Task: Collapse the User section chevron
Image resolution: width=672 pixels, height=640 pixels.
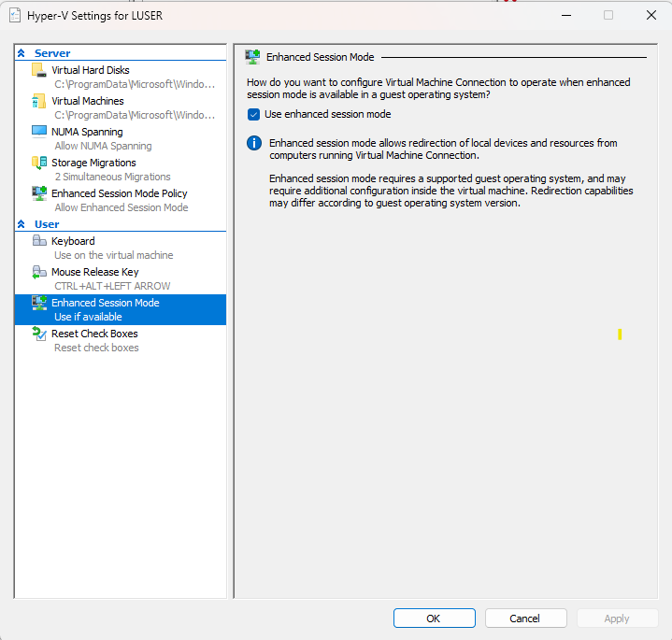Action: coord(21,224)
